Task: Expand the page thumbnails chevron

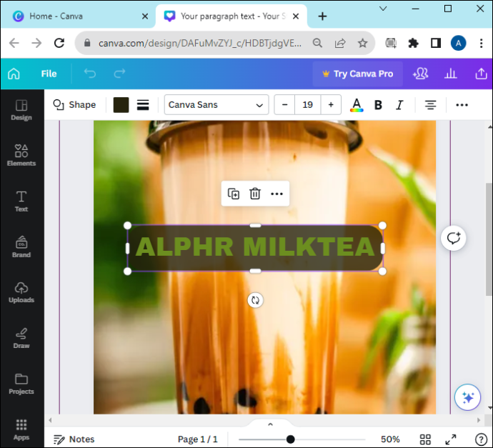Action: click(x=270, y=424)
